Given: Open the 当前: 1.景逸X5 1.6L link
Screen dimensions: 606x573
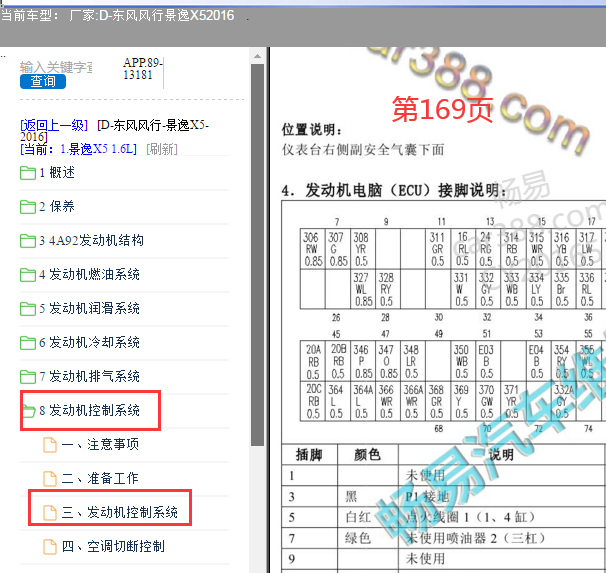Looking at the screenshot, I should pos(78,149).
